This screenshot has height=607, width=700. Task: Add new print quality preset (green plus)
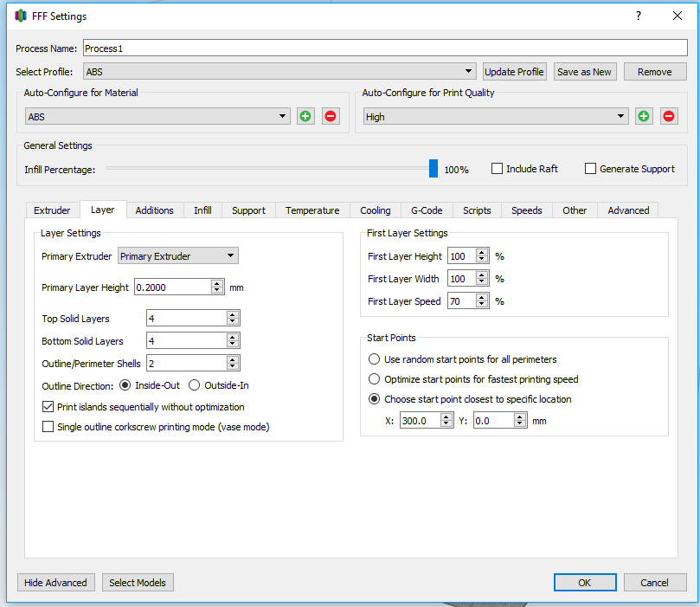(x=644, y=116)
